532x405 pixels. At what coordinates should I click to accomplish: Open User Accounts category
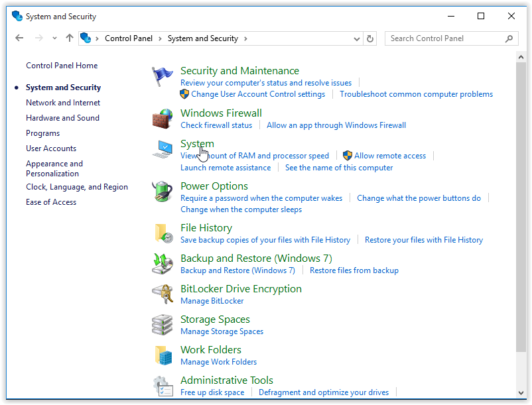coord(51,148)
